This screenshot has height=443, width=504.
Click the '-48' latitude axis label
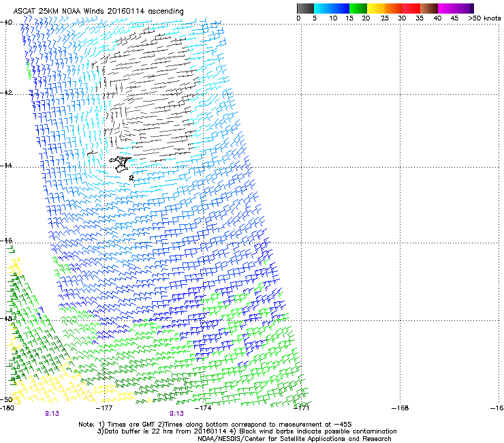[6, 318]
